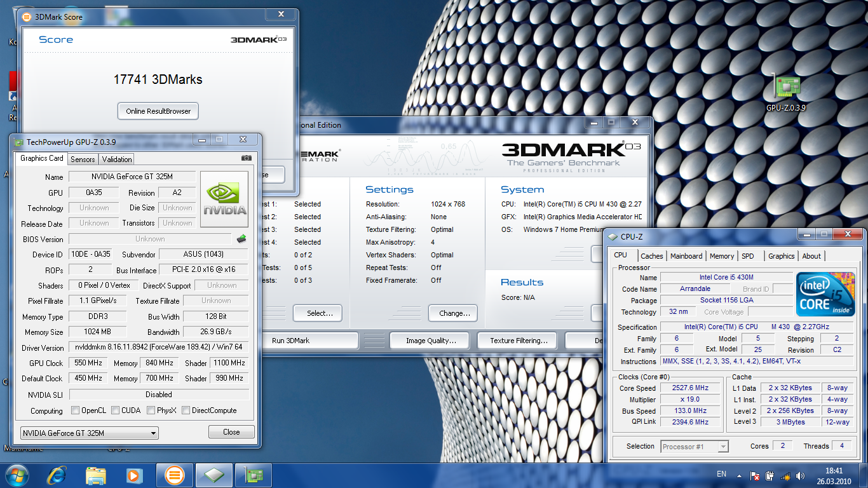Click the GPU name field NVIDIA GeForce GT 325M
Image resolution: width=868 pixels, height=488 pixels.
132,177
